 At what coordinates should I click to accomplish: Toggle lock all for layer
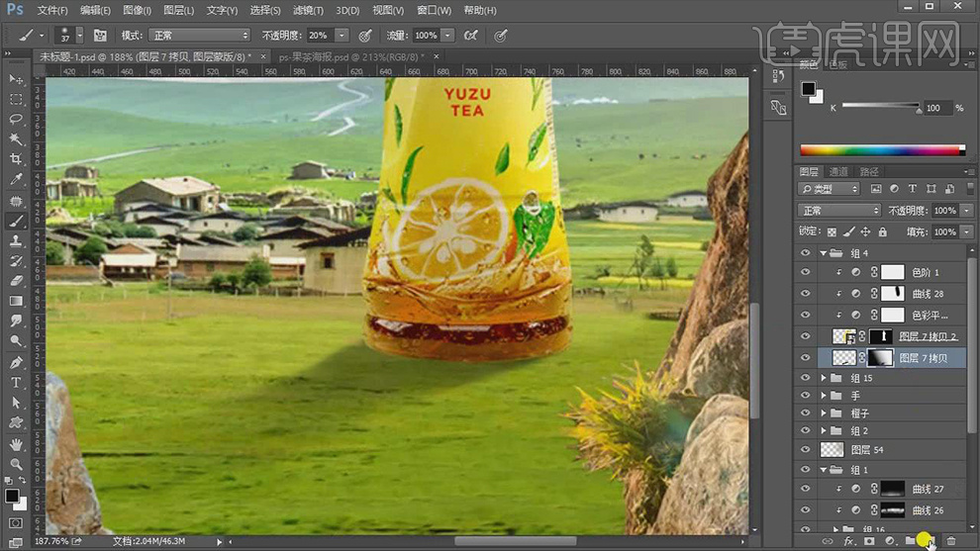pos(883,231)
